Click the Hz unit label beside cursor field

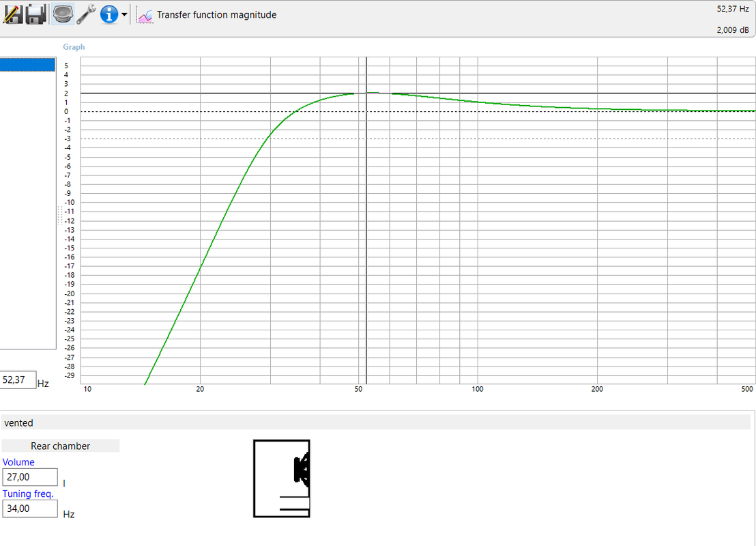(43, 384)
